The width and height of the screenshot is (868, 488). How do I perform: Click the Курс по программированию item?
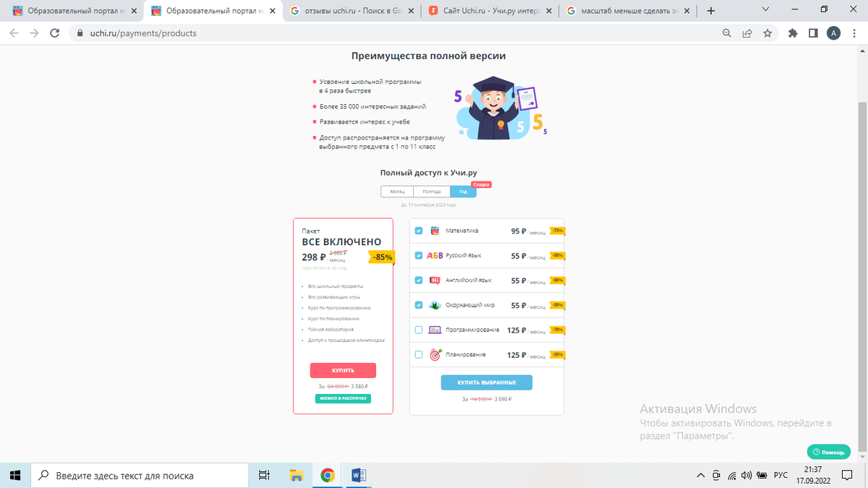point(339,307)
